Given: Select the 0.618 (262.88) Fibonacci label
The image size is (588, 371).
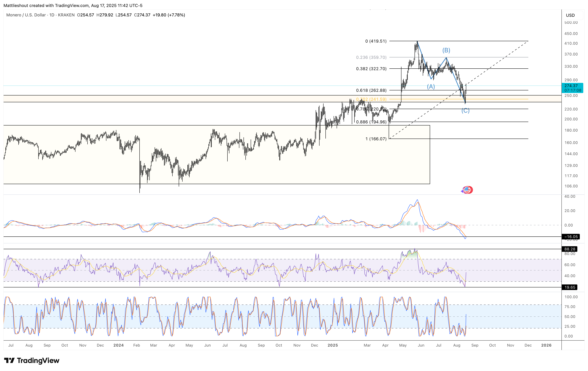Looking at the screenshot, I should tap(371, 90).
